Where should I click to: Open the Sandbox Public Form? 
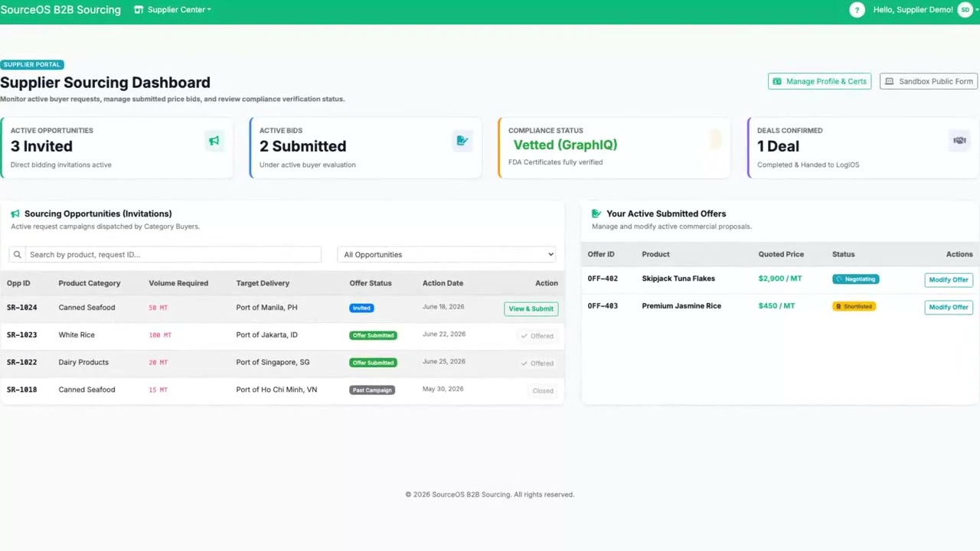929,81
